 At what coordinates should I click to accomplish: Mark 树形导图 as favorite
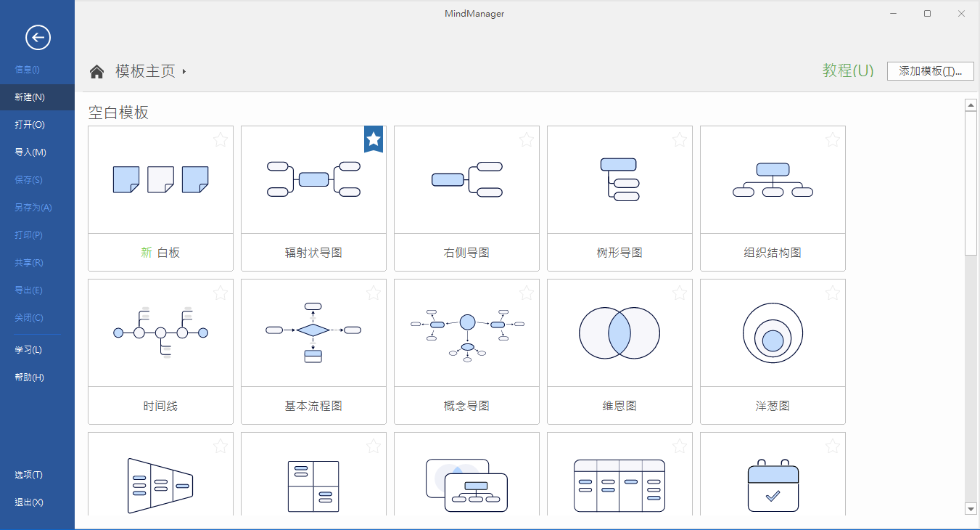(x=680, y=139)
